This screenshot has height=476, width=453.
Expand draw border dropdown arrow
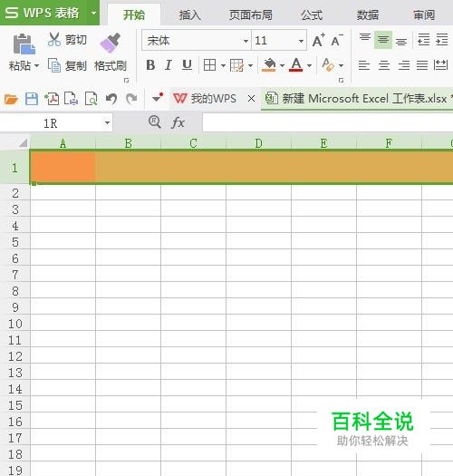250,65
